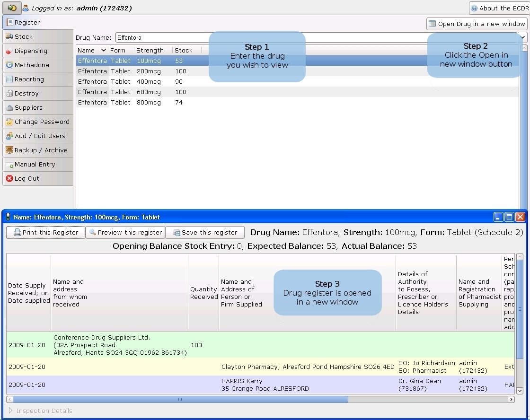Open Suppliers via its sidebar icon
530x420 pixels.
point(9,108)
